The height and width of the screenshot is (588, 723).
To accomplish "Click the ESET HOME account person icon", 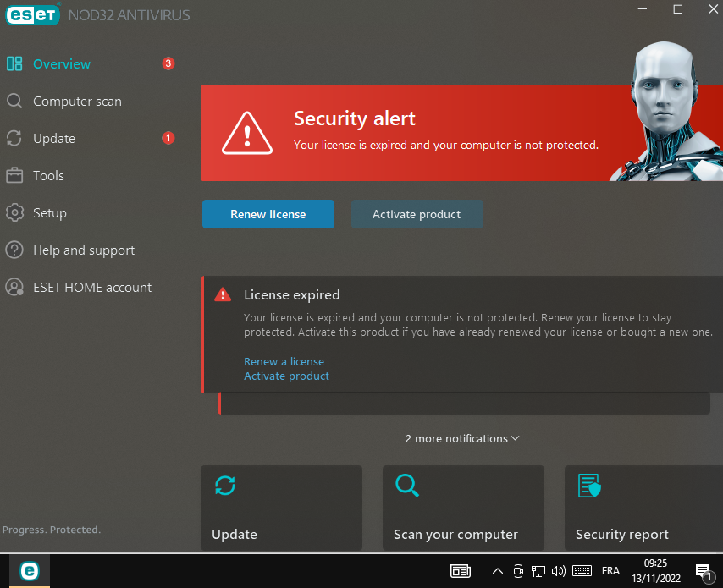I will 14,287.
